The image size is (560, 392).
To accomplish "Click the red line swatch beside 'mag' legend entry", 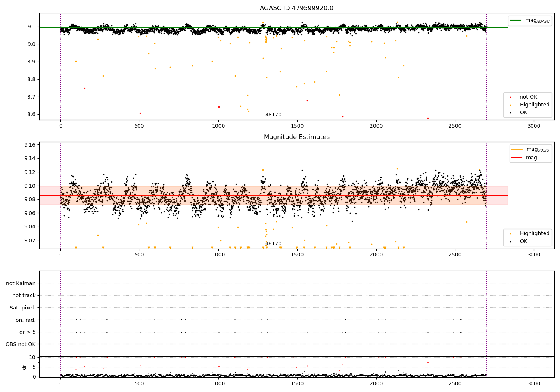I will click(517, 158).
